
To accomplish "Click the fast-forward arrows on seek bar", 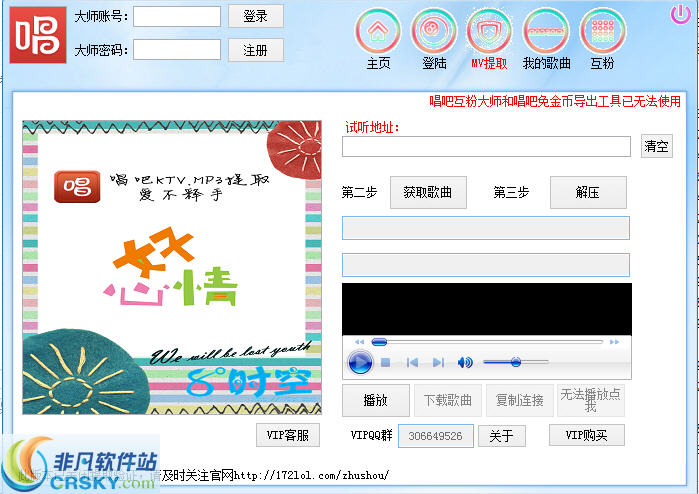I will (614, 342).
